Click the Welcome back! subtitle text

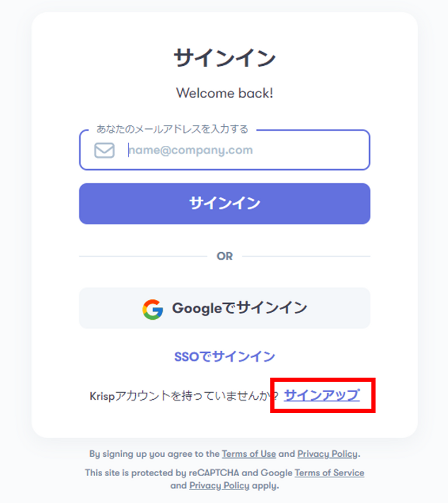coord(225,93)
